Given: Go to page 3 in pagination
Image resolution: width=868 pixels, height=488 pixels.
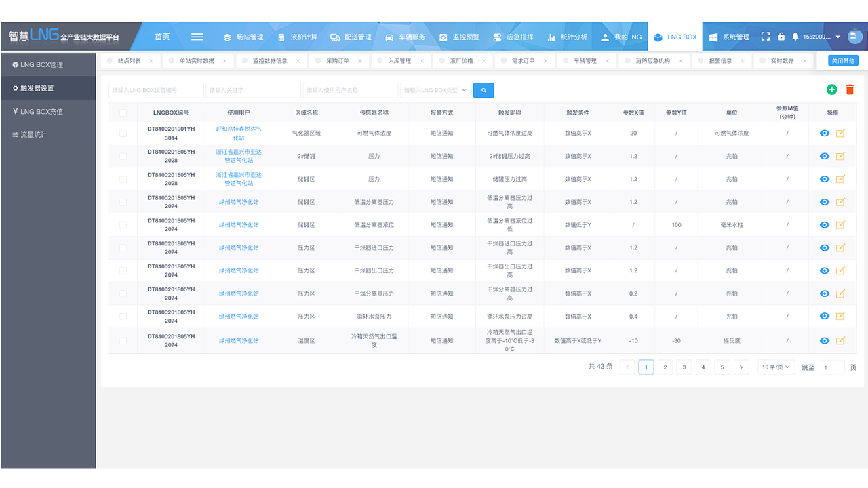Looking at the screenshot, I should (x=684, y=367).
